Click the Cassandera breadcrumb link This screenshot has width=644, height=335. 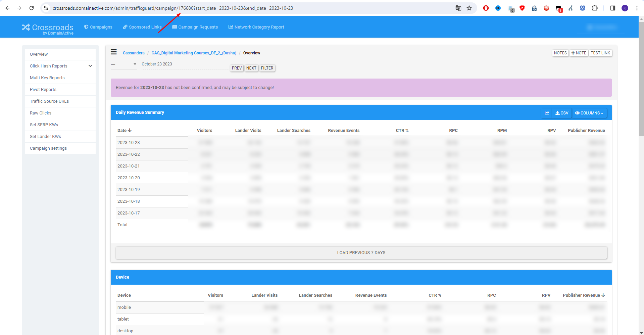click(134, 53)
